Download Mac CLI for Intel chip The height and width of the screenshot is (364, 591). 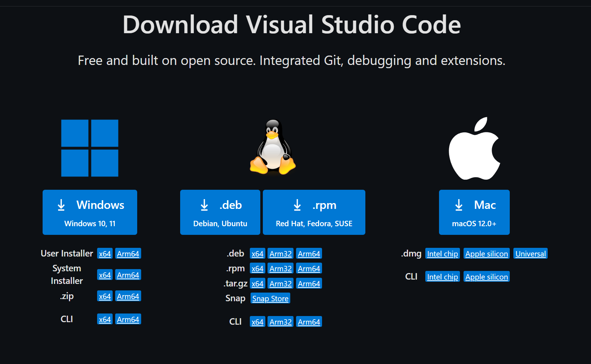(443, 277)
